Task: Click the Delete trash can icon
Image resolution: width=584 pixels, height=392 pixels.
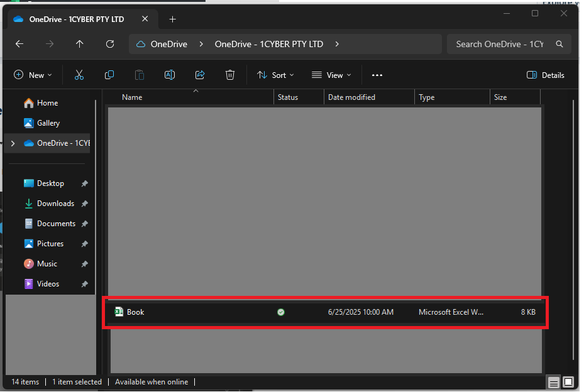Action: [230, 75]
